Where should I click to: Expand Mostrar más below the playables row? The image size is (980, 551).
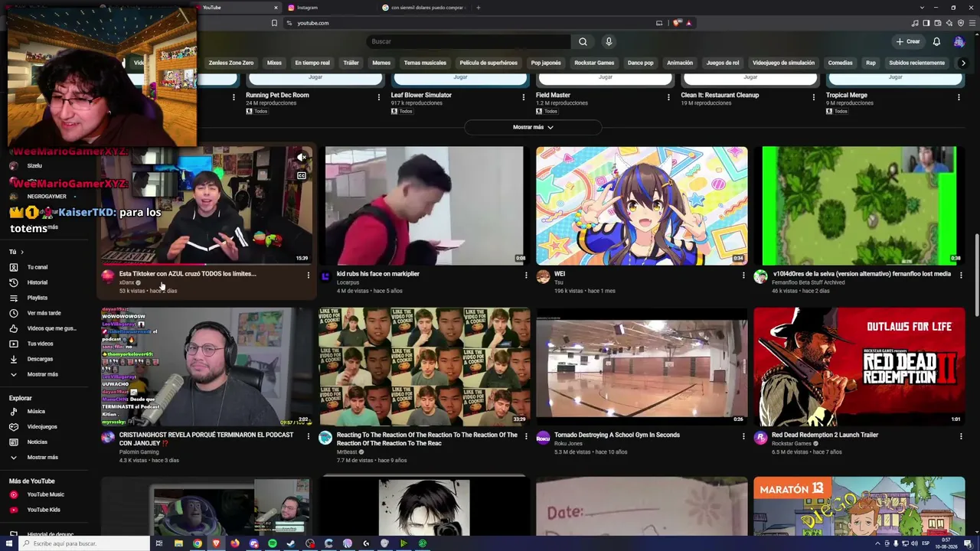point(533,127)
